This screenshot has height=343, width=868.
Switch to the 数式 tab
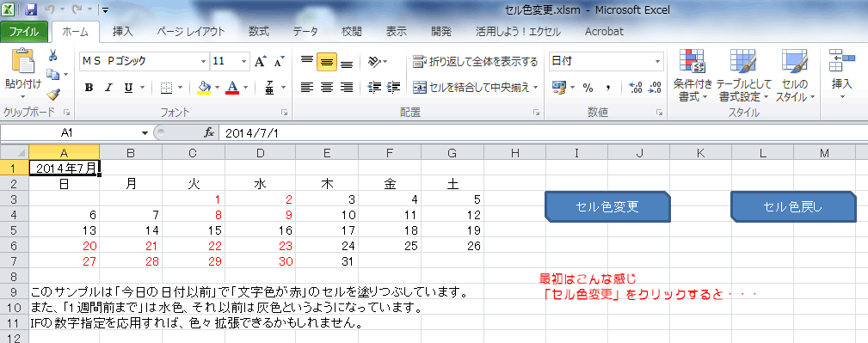(259, 32)
